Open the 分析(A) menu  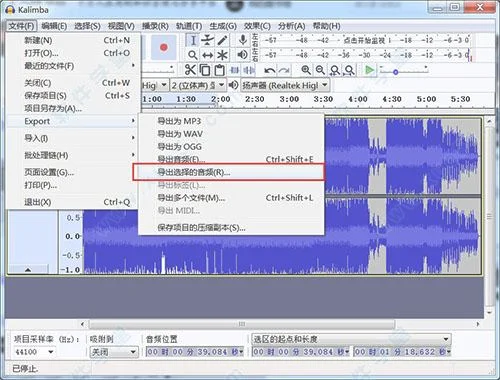click(x=291, y=26)
